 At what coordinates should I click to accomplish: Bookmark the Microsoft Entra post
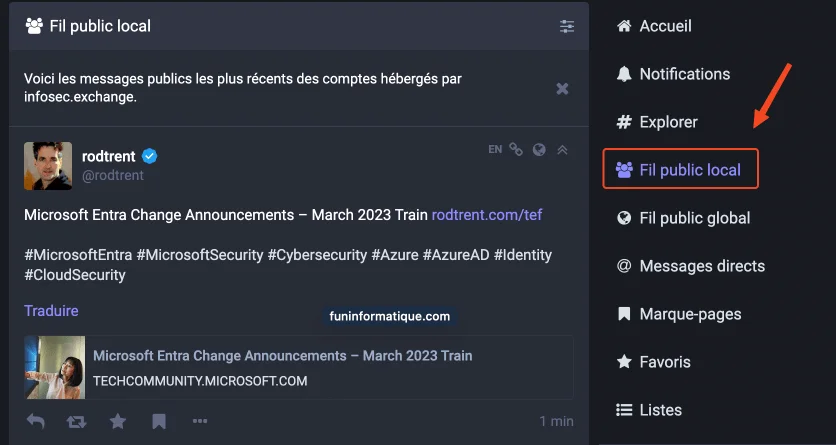click(x=159, y=422)
